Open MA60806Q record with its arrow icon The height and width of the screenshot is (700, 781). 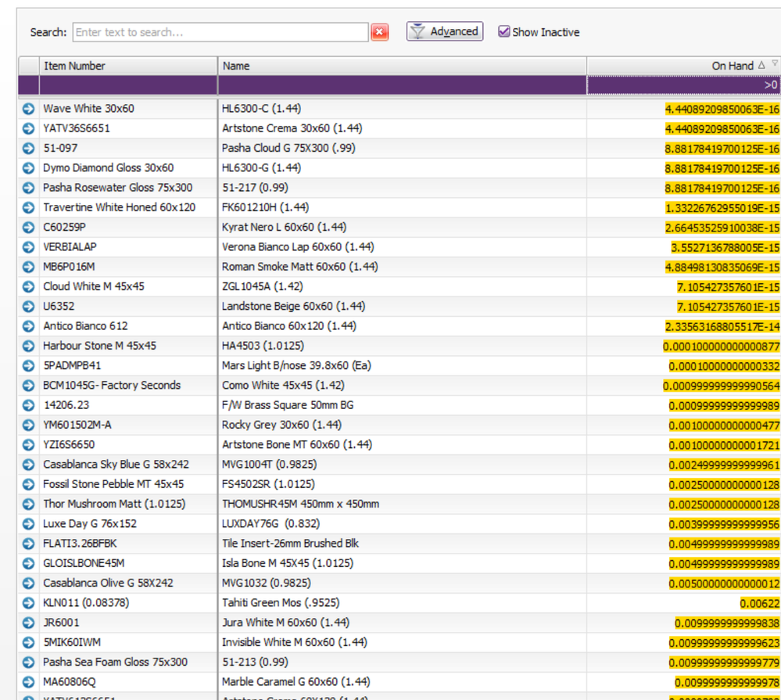(29, 682)
